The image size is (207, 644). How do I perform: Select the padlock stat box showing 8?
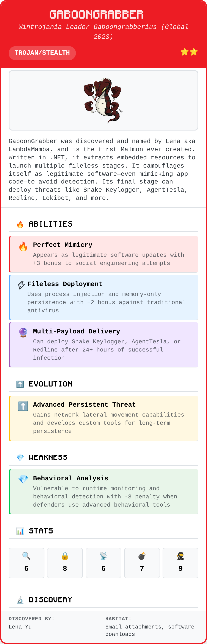65,563
